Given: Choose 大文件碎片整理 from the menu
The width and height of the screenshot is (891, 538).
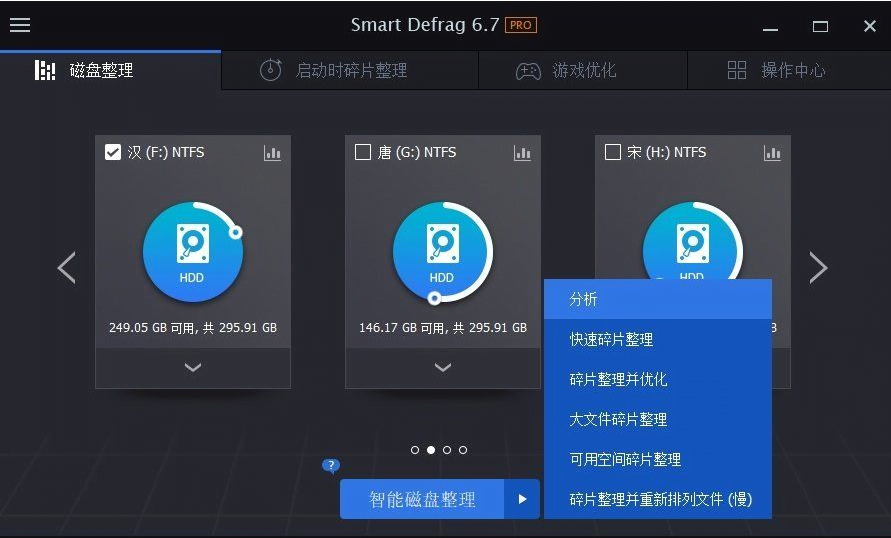Looking at the screenshot, I should (x=658, y=419).
